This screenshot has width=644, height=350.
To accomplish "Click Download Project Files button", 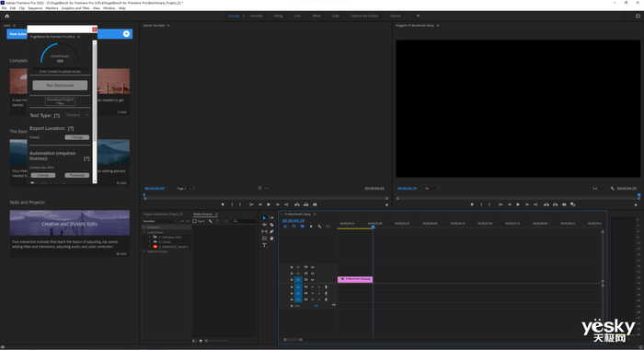I will tap(60, 101).
